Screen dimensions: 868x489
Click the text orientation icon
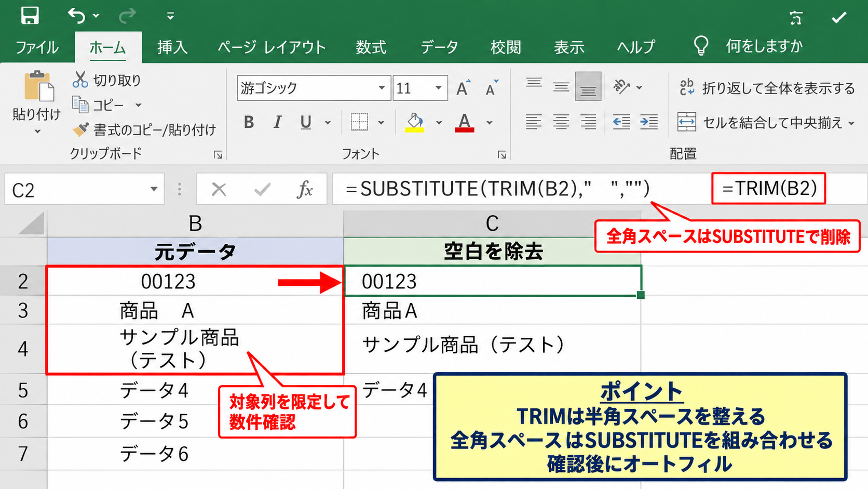coord(621,86)
